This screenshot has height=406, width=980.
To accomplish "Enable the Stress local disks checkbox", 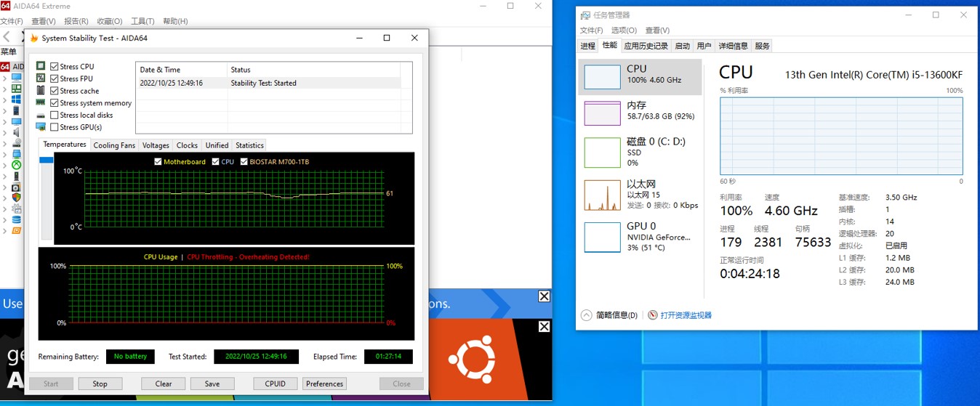I will 55,115.
